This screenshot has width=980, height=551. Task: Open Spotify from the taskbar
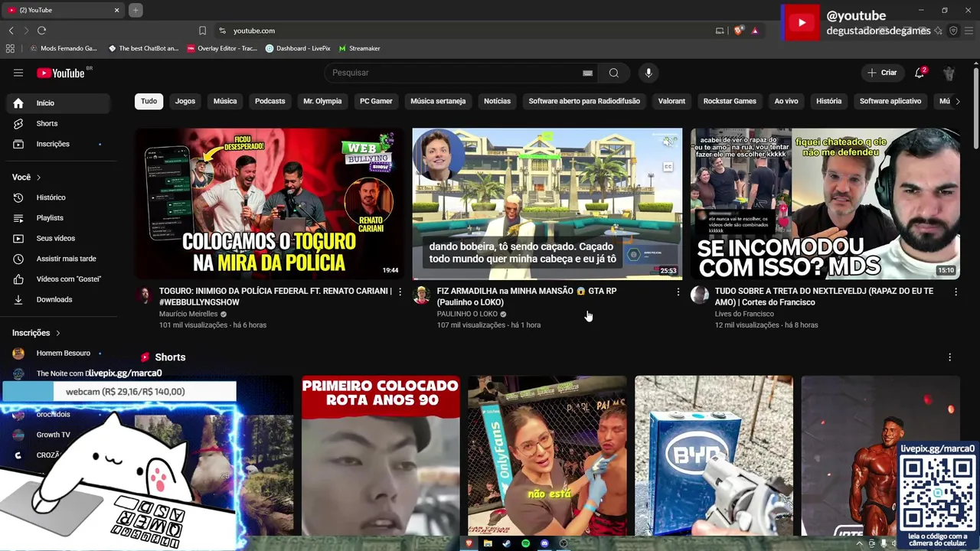coord(525,543)
